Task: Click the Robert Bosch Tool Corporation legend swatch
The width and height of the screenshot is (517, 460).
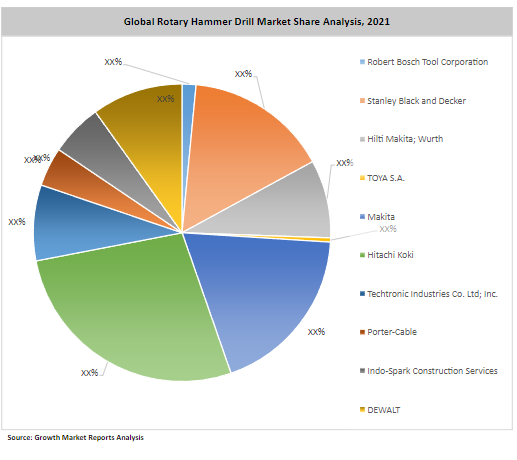Action: pyautogui.click(x=362, y=62)
